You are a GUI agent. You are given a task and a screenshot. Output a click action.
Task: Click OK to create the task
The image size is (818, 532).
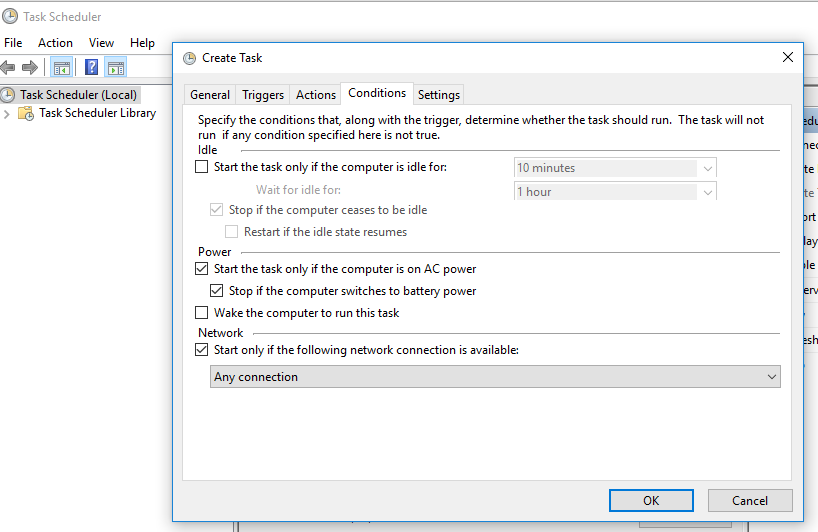pyautogui.click(x=651, y=501)
